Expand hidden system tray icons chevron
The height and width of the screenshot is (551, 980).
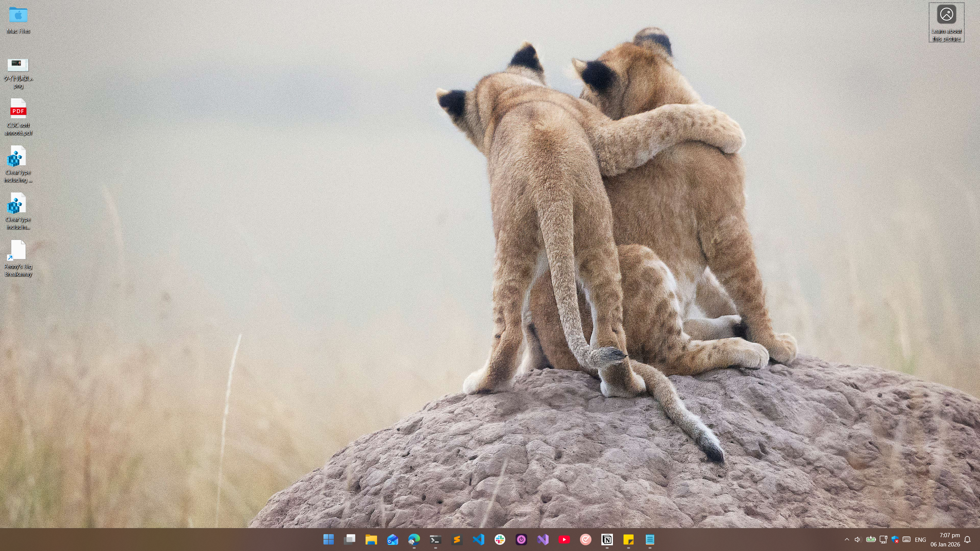(x=847, y=540)
